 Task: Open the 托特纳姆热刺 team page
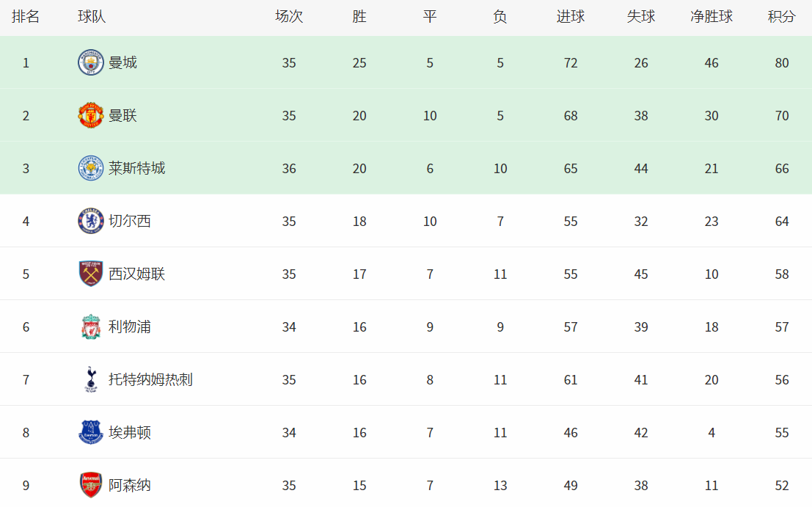click(x=150, y=380)
